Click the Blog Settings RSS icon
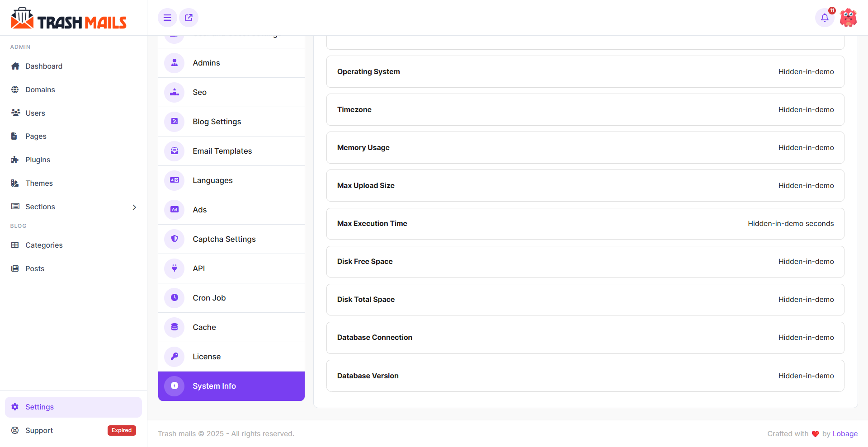 [174, 121]
